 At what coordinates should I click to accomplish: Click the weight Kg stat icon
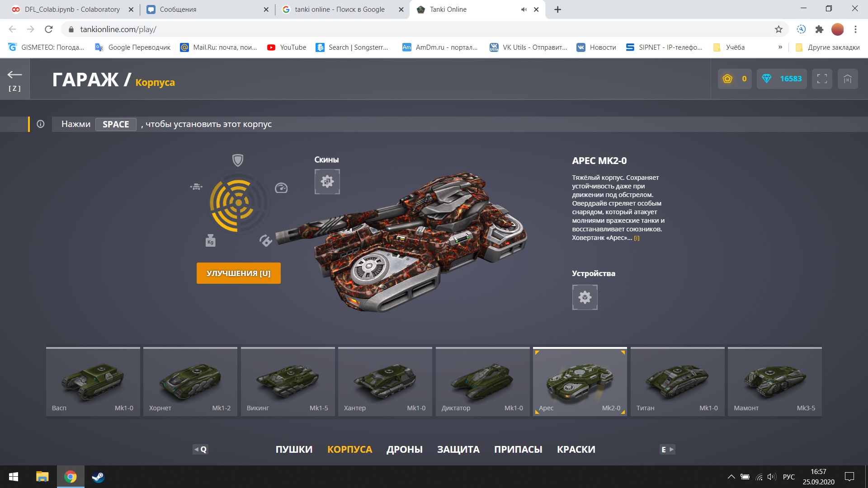coord(210,240)
